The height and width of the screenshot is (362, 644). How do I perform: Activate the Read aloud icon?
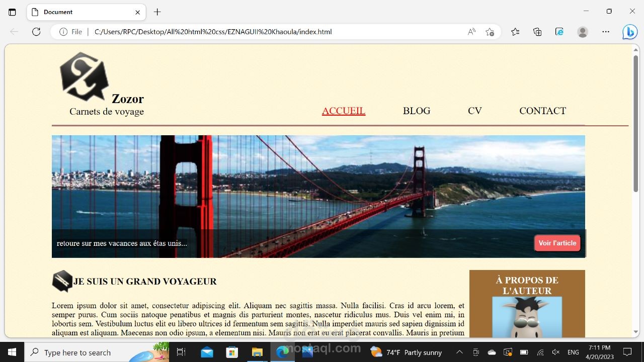(471, 32)
